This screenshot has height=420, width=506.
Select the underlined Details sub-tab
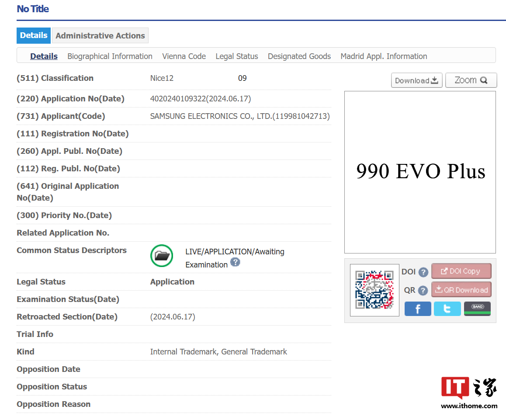tap(44, 56)
